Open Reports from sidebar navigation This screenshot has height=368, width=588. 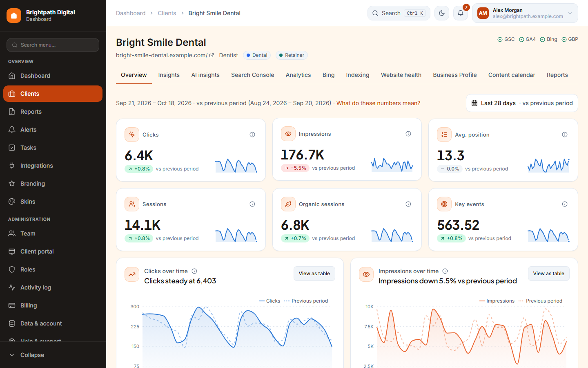pos(53,112)
